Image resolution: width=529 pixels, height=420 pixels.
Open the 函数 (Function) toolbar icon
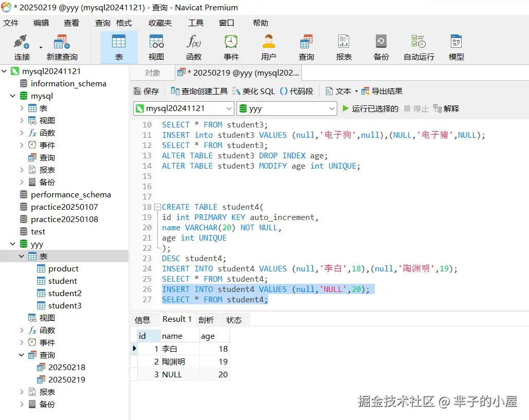[194, 47]
